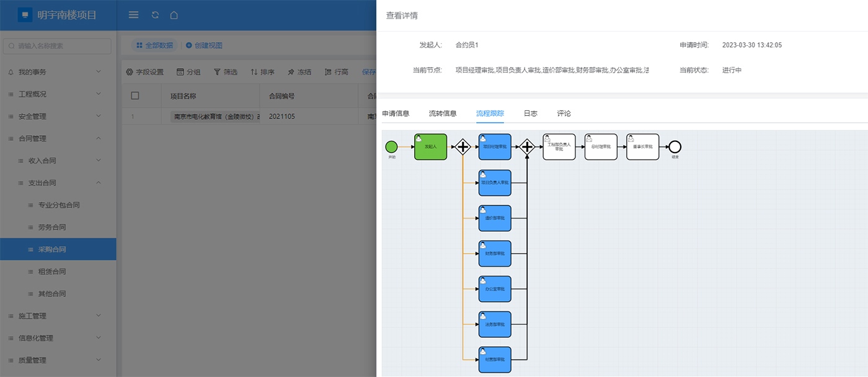868x377 pixels.
Task: Click the 分组 group icon
Action: tap(180, 72)
